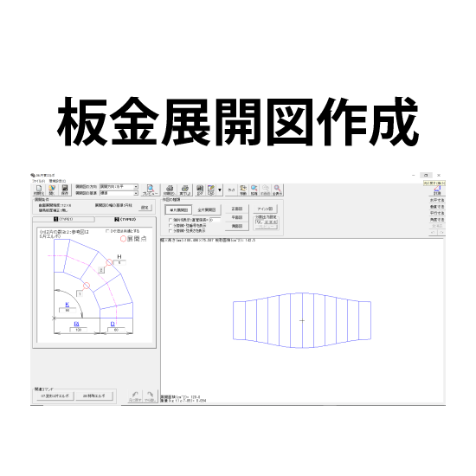This screenshot has width=476, height=476.
Task: Click the New (初期化) document icon
Action: point(39,190)
